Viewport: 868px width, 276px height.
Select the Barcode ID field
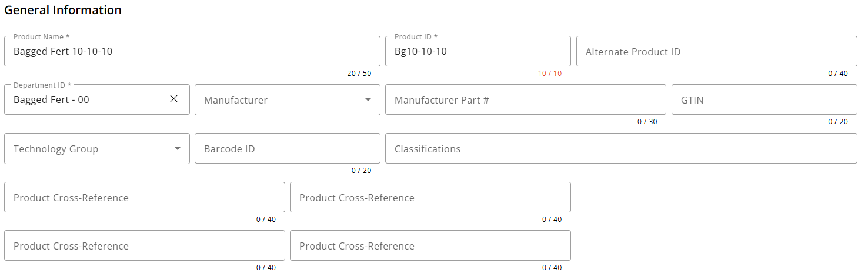point(287,149)
